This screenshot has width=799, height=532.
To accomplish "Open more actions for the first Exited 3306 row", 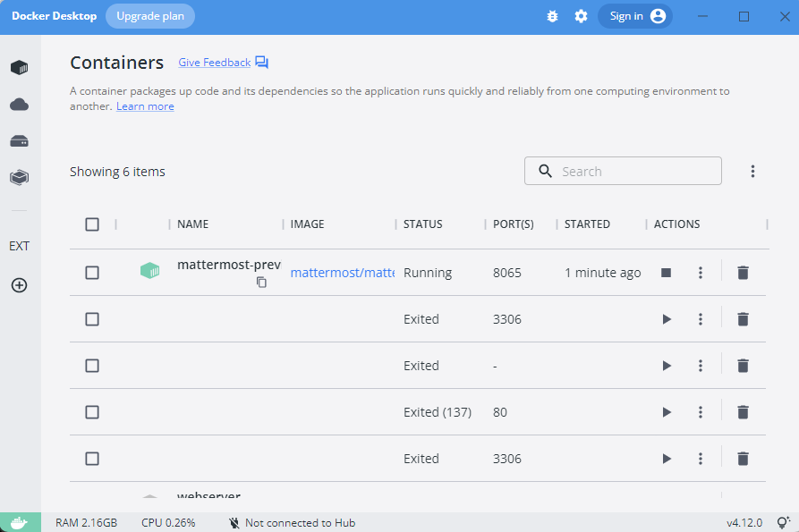I will click(x=701, y=319).
